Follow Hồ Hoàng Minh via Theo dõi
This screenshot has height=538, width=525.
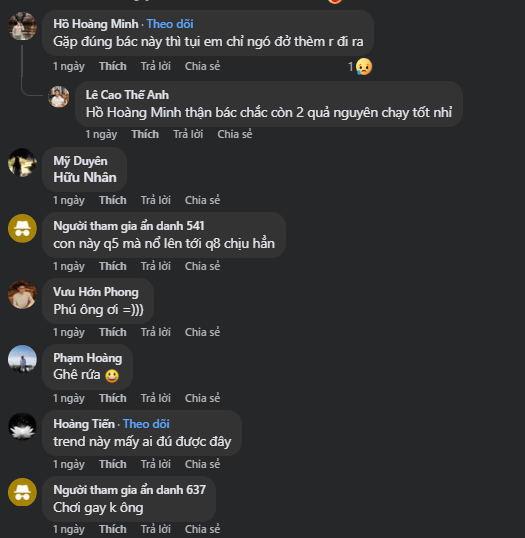click(170, 24)
